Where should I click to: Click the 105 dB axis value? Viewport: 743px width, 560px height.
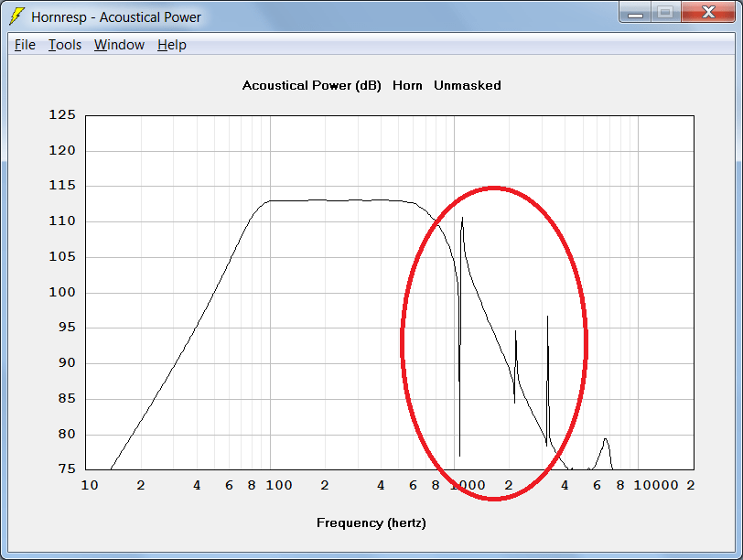tap(62, 256)
